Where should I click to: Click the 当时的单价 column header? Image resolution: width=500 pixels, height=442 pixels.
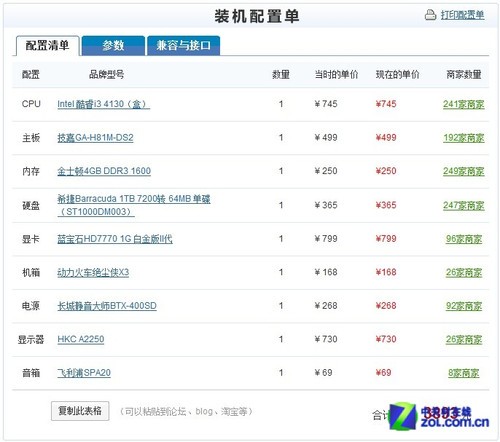tap(336, 74)
